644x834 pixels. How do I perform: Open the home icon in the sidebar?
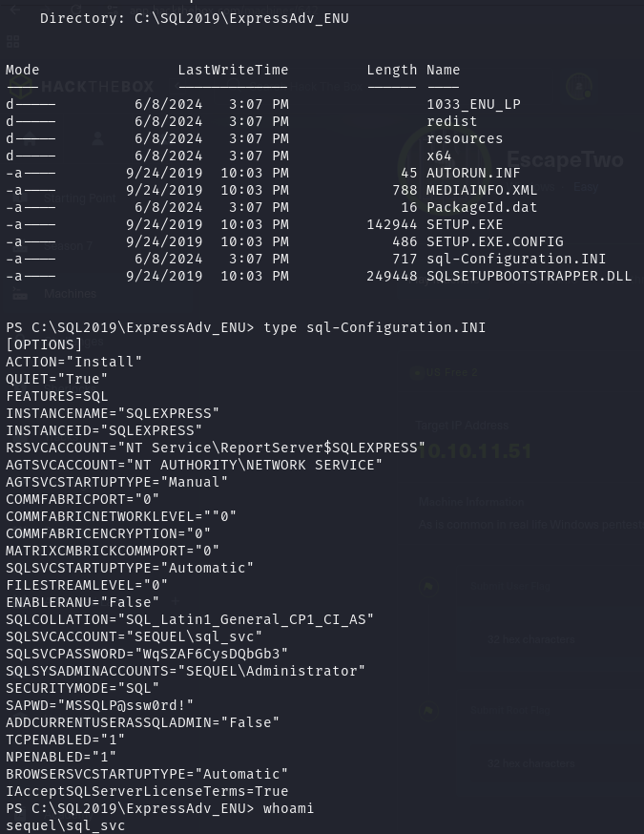[x=31, y=138]
